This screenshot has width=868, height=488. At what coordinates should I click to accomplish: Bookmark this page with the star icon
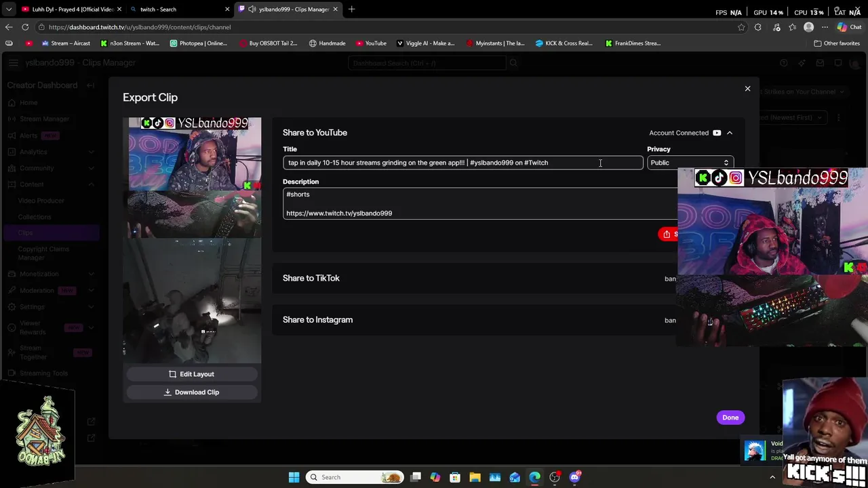tap(741, 27)
